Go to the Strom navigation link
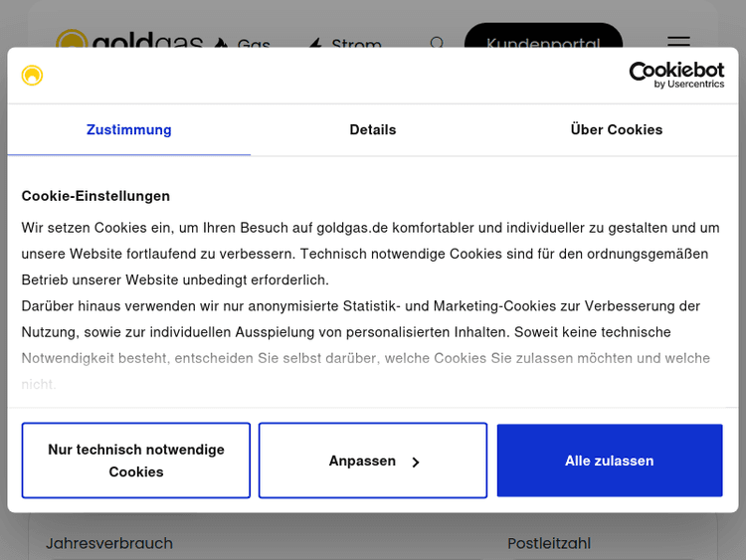746x560 pixels. coord(356,45)
